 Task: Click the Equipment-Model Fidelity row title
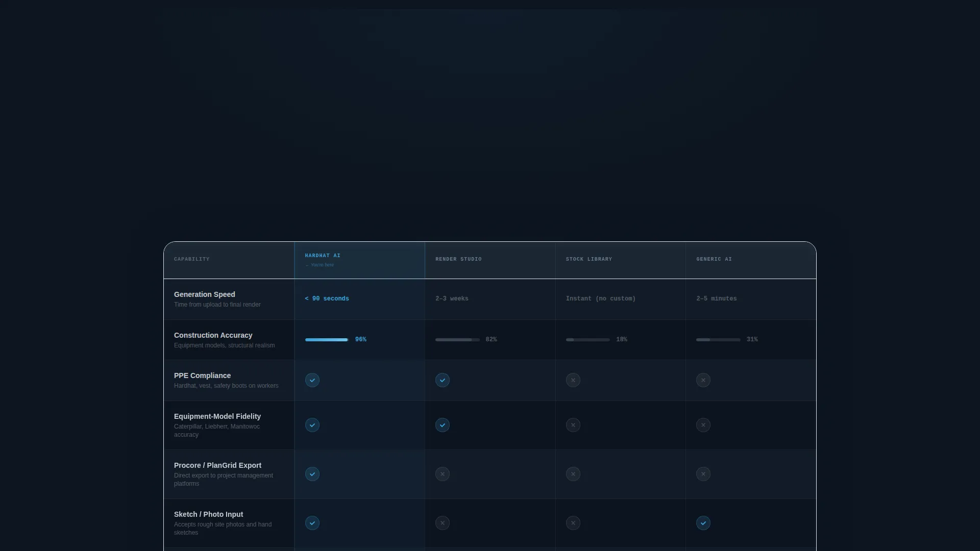tap(217, 416)
